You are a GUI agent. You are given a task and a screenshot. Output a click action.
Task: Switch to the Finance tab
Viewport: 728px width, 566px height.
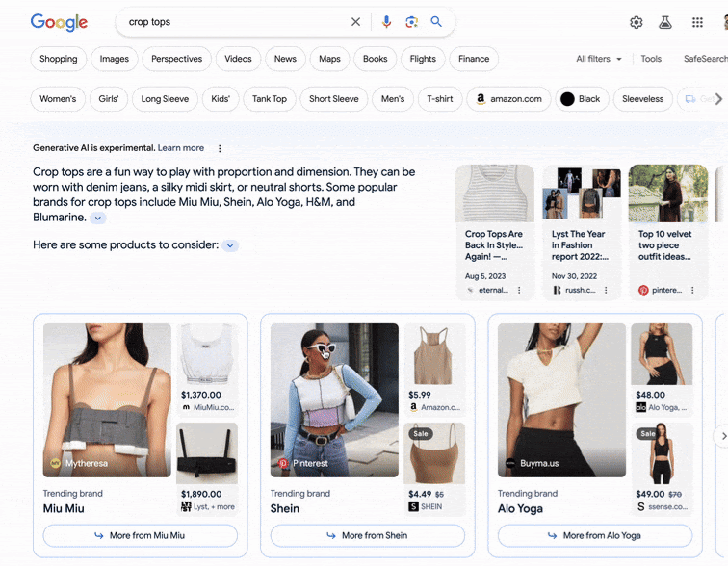(474, 59)
